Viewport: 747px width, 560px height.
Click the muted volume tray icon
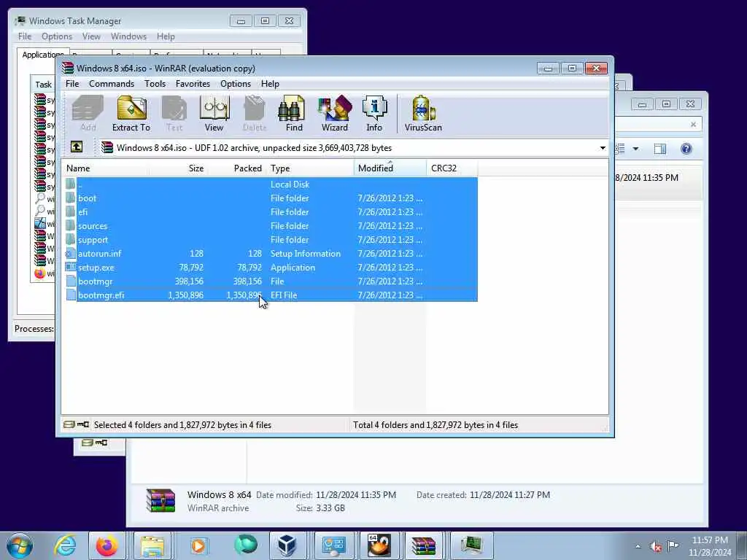click(656, 547)
